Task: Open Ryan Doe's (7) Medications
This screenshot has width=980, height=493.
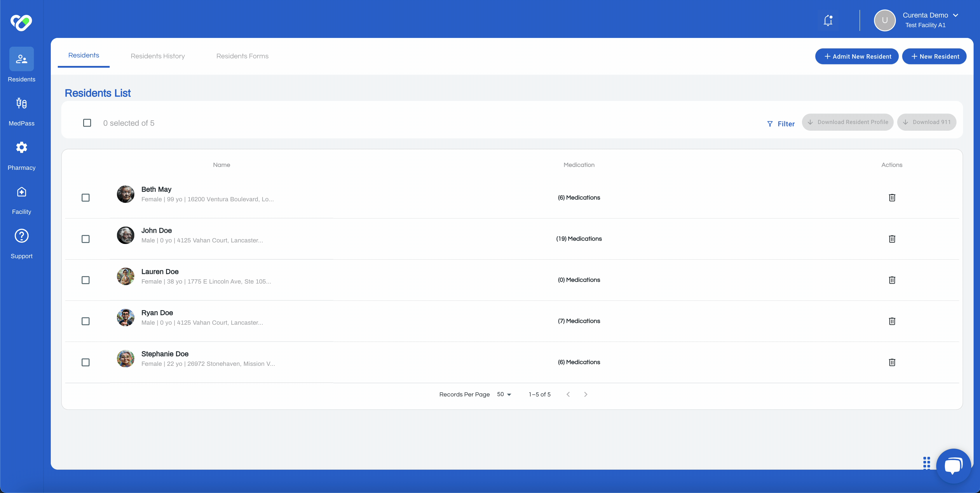Action: [579, 321]
